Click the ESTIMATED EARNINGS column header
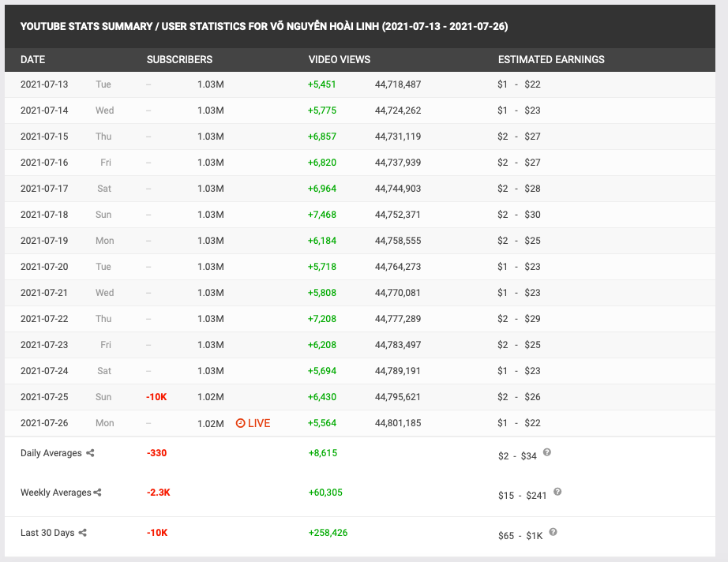 [x=551, y=59]
